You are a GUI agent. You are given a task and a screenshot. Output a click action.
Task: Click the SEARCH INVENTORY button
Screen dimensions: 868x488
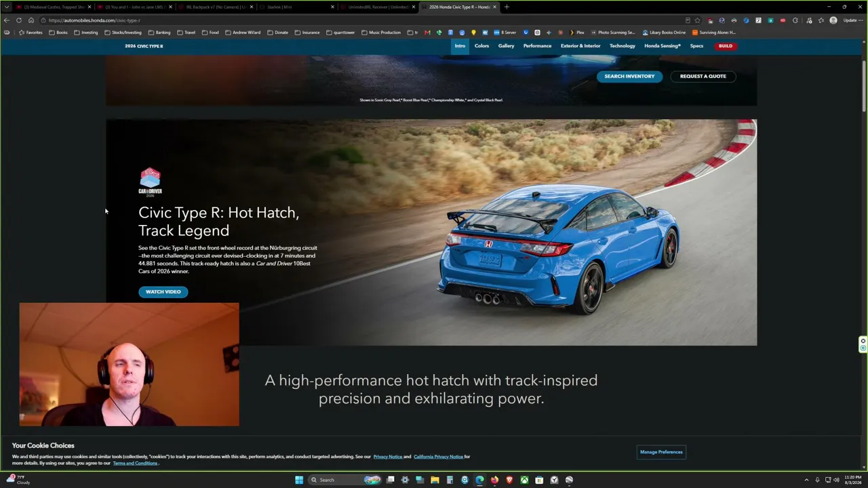(x=629, y=76)
